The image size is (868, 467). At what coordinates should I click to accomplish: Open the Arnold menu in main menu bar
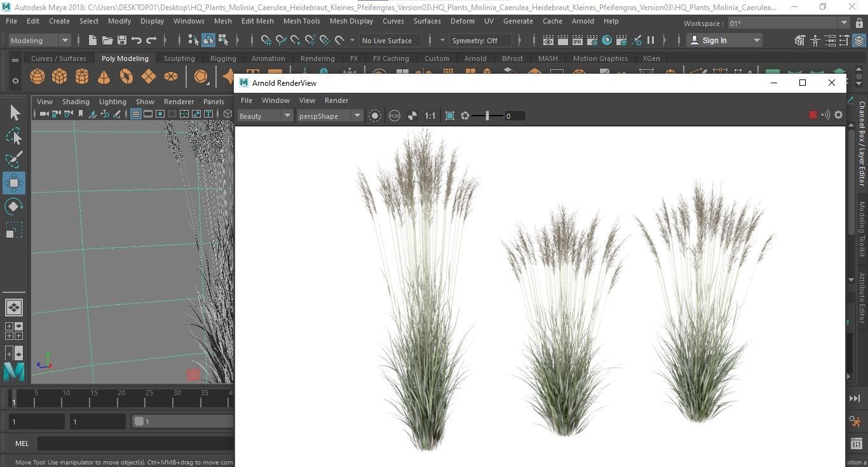(x=583, y=21)
